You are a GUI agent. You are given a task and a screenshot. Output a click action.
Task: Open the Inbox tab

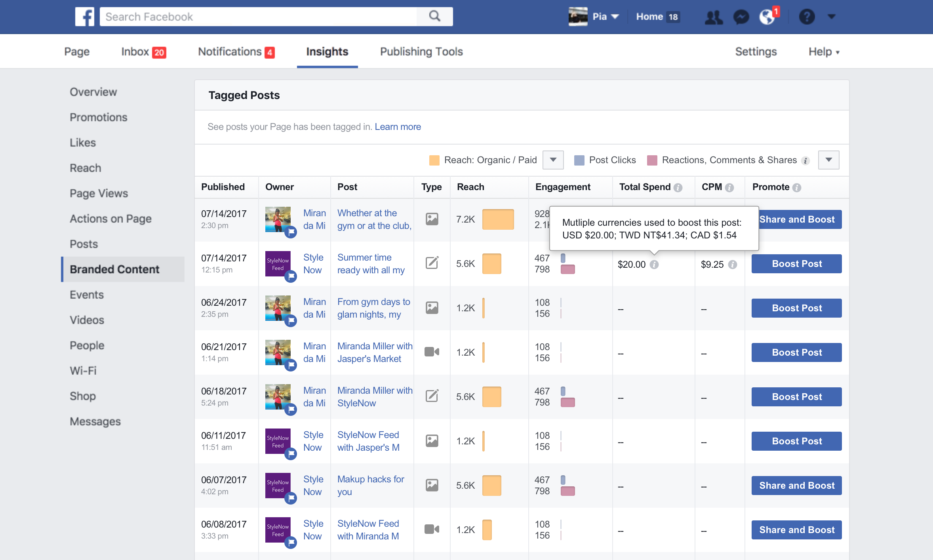tap(143, 52)
